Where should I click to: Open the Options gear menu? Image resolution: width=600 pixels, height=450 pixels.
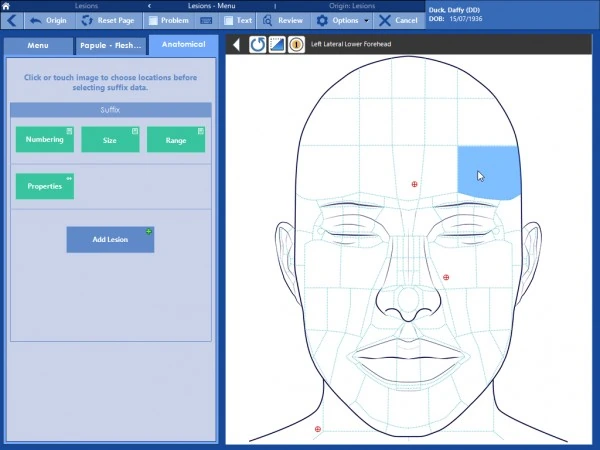click(338, 20)
